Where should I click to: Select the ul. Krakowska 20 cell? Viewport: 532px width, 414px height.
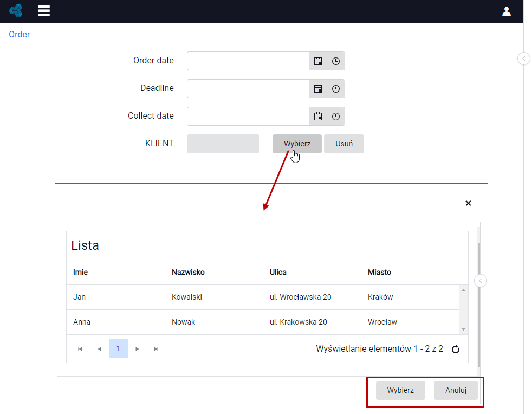click(312, 322)
